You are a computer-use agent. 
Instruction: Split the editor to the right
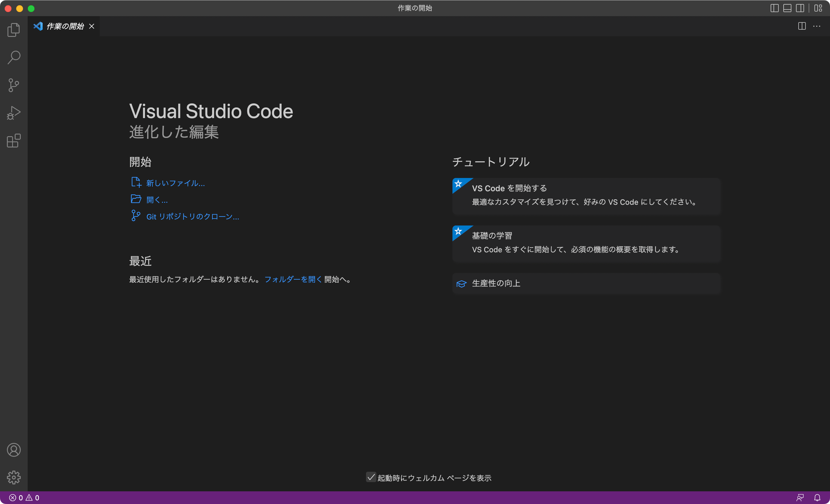tap(802, 26)
